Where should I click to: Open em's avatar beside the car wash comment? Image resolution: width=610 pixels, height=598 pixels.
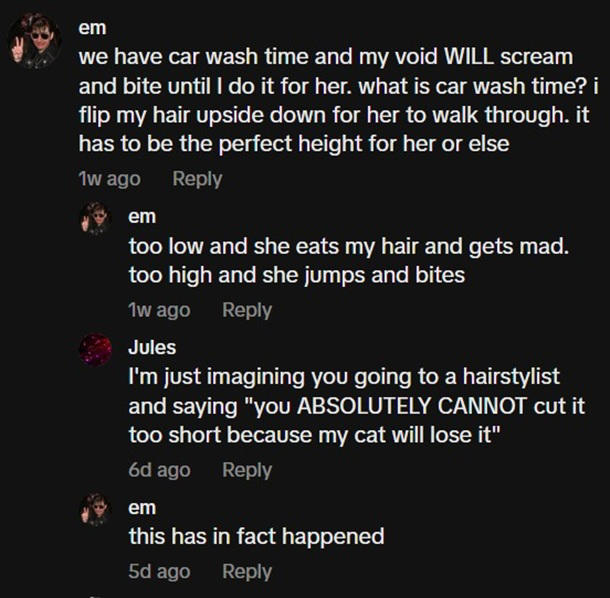point(35,41)
